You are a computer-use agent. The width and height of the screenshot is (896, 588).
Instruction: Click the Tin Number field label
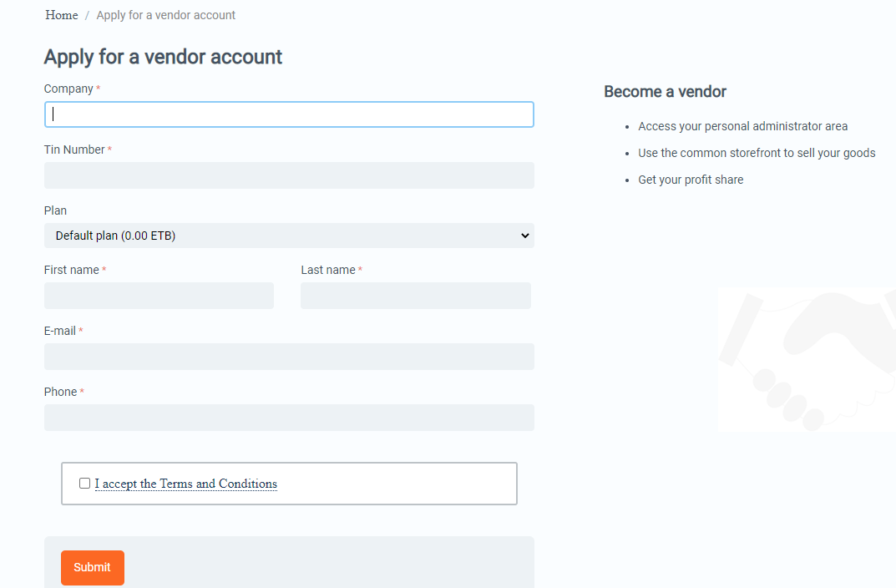click(74, 150)
